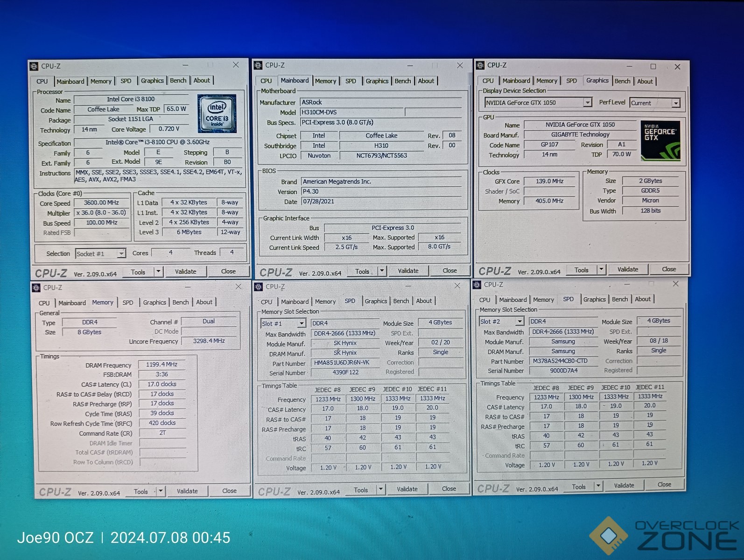Click the GFX Core 139.0 MHz field
744x560 pixels.
point(550,181)
